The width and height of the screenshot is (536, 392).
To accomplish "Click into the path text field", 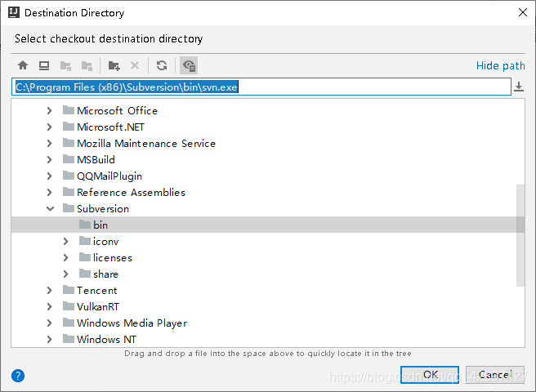I will tap(261, 87).
